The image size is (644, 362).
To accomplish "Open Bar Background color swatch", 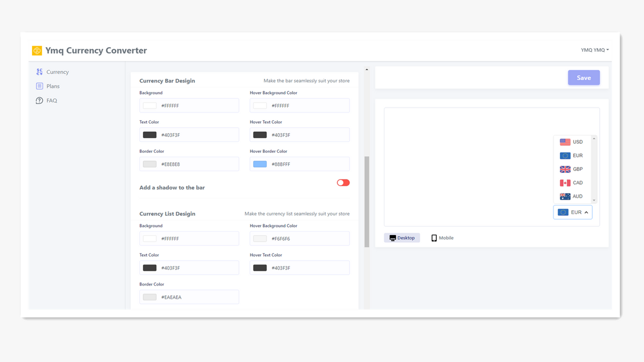I will (x=149, y=106).
